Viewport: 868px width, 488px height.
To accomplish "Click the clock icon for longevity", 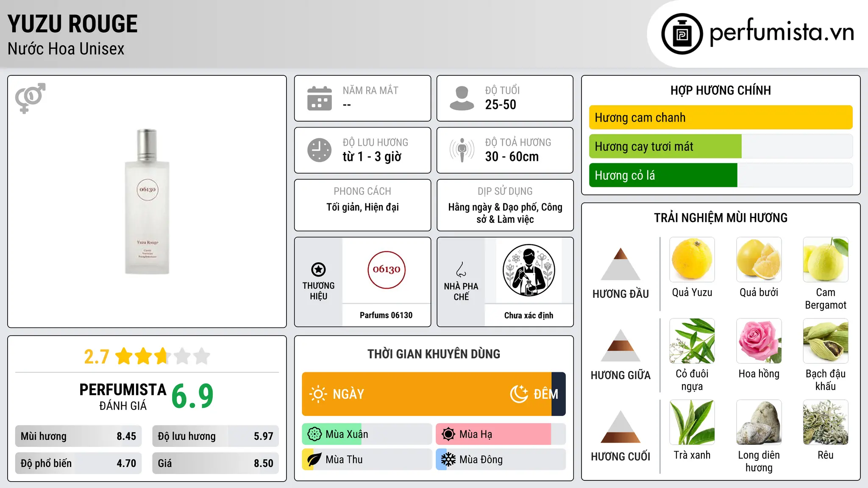I will [320, 150].
